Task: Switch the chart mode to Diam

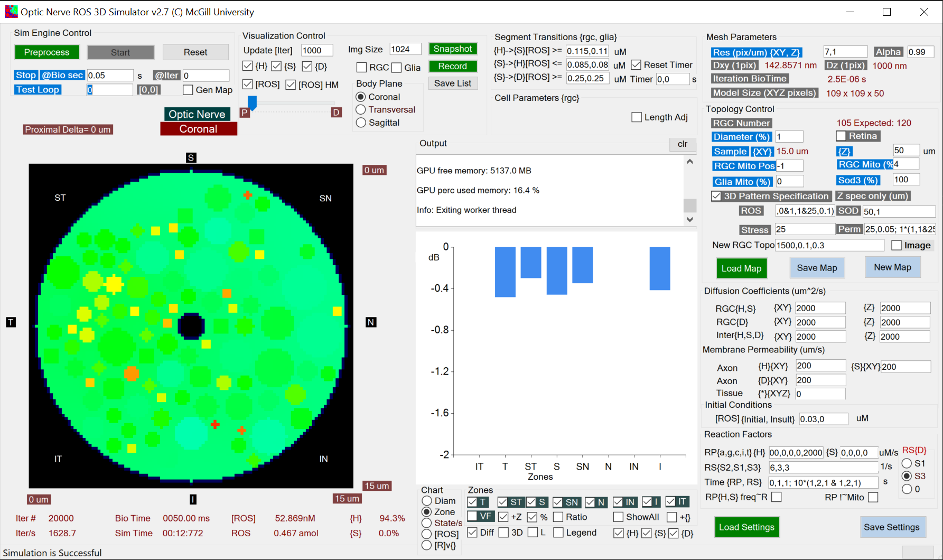Action: coord(427,501)
